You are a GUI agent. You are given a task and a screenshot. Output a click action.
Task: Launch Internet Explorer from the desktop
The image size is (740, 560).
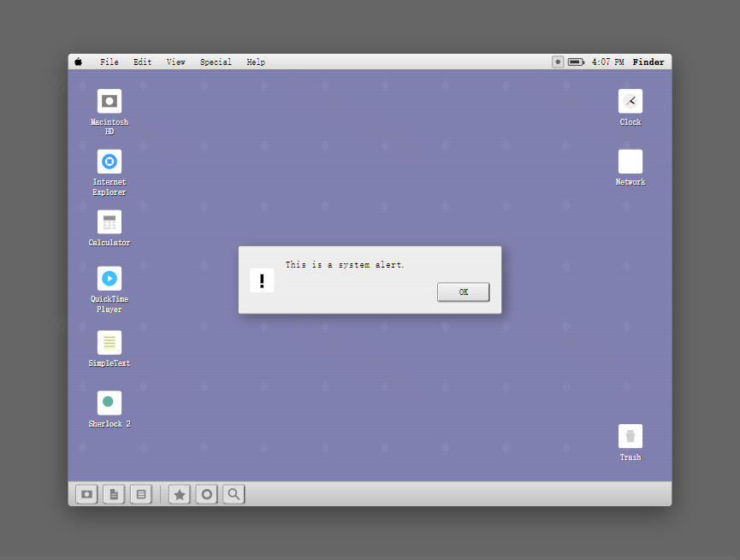(x=110, y=162)
